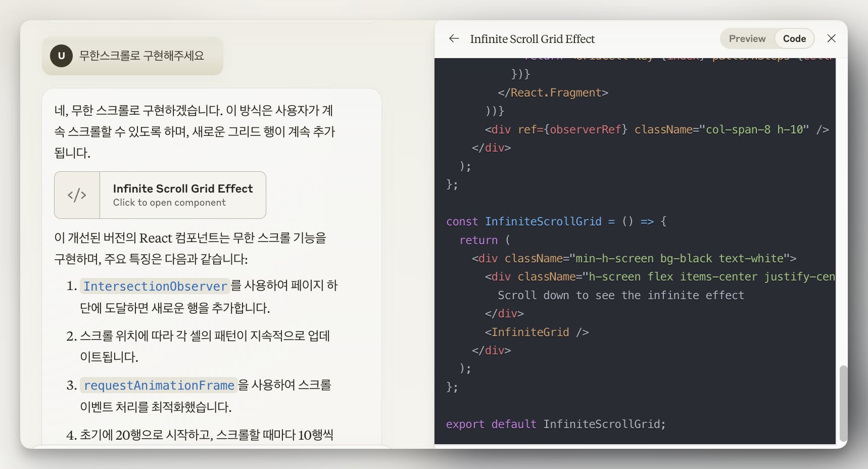Viewport: 868px width, 469px height.
Task: Click the back arrow in the artifact panel
Action: (x=454, y=38)
